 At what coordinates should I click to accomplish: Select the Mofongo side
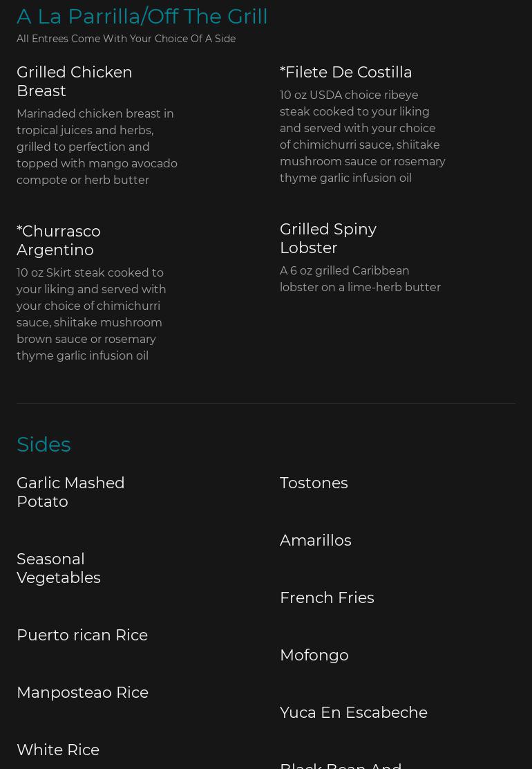(314, 655)
